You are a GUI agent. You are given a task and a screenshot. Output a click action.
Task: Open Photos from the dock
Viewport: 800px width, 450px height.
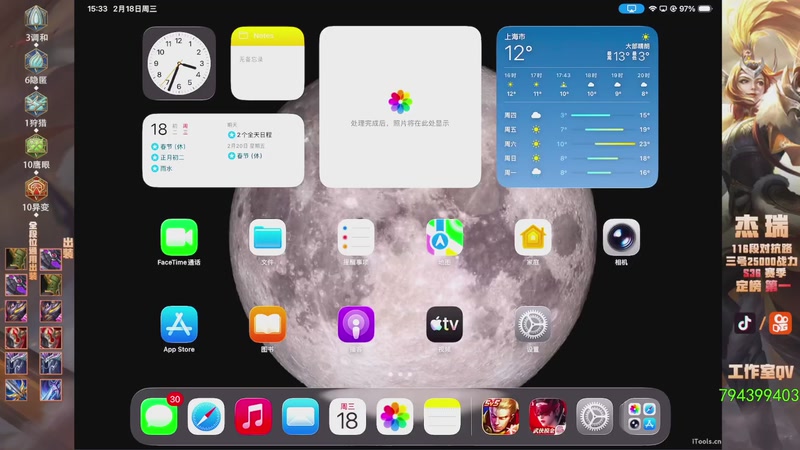tap(394, 417)
